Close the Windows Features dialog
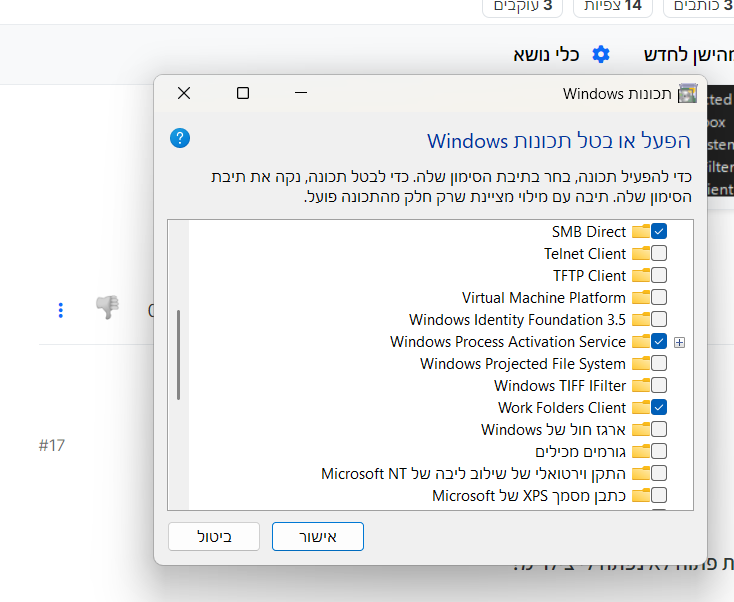734x602 pixels. 184,93
